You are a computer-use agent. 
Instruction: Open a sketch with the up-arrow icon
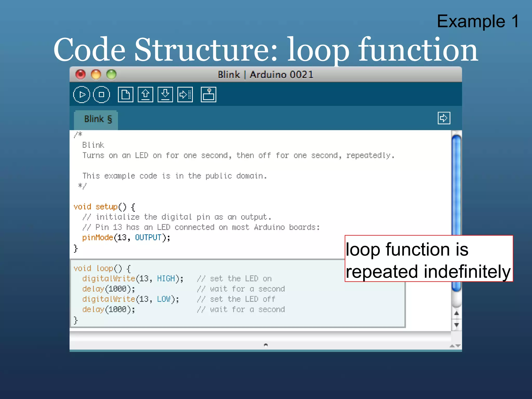pyautogui.click(x=145, y=95)
